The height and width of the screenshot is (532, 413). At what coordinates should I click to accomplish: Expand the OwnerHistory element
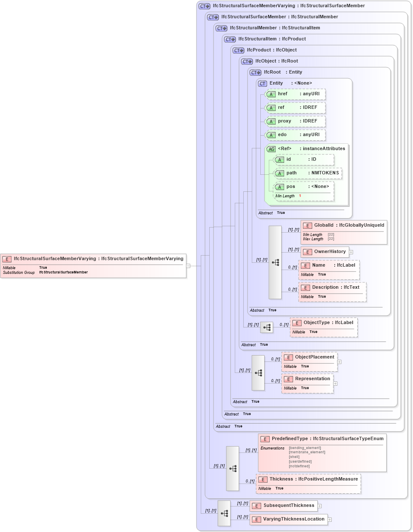(x=351, y=252)
